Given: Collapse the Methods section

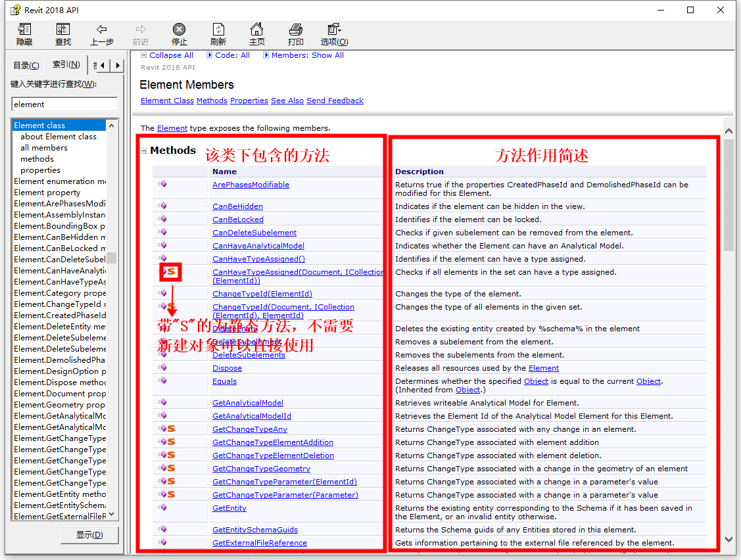Looking at the screenshot, I should pyautogui.click(x=143, y=151).
